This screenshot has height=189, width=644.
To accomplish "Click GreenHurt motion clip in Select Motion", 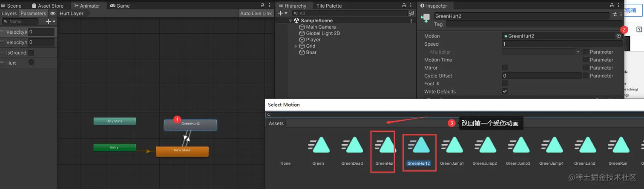I will click(385, 151).
